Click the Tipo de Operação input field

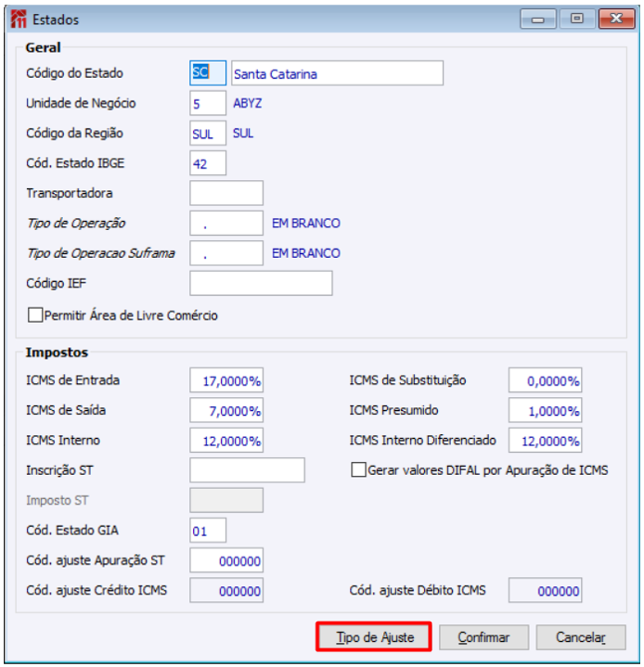226,223
